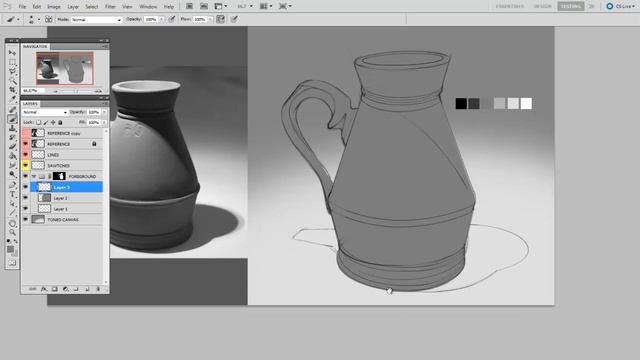This screenshot has height=360, width=640.
Task: Add layer mask icon in Layers panel
Action: (55, 289)
